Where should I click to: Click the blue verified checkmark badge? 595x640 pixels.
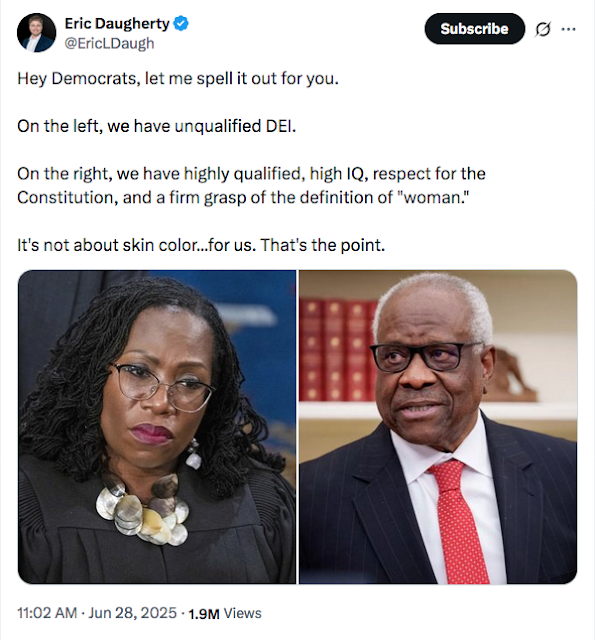point(181,24)
